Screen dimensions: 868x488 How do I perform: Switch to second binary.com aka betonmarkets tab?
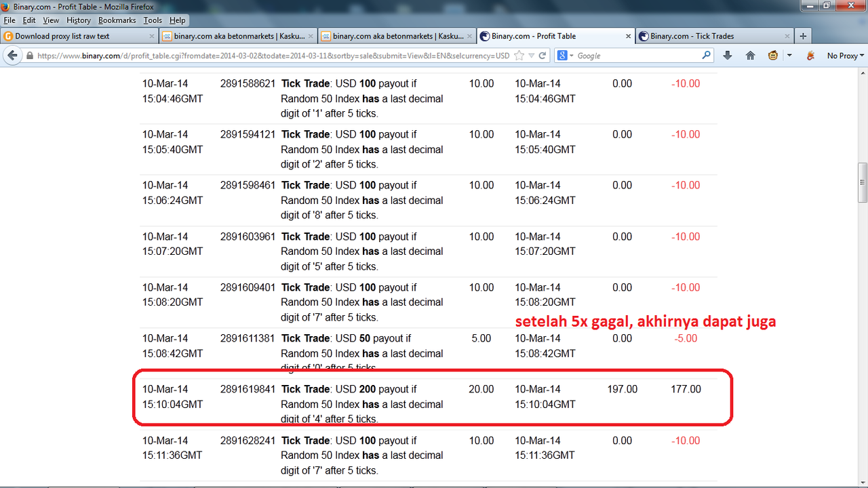tap(397, 36)
